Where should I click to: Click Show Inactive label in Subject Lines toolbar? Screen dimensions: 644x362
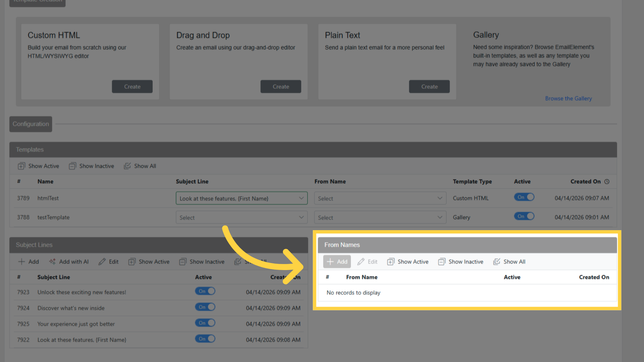click(x=207, y=262)
